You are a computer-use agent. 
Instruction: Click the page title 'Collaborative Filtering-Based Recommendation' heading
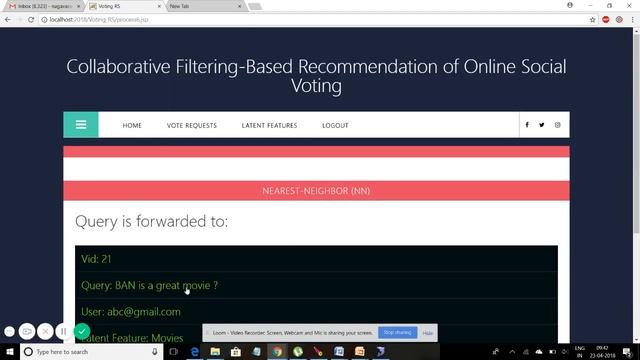316,76
